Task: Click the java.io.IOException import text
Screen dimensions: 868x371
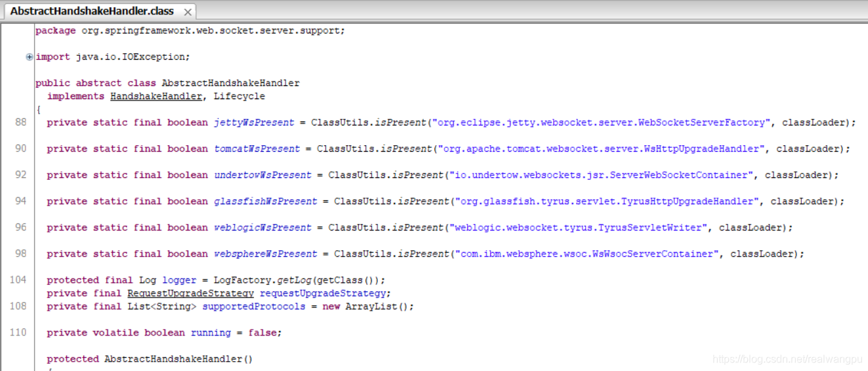Action: [133, 57]
